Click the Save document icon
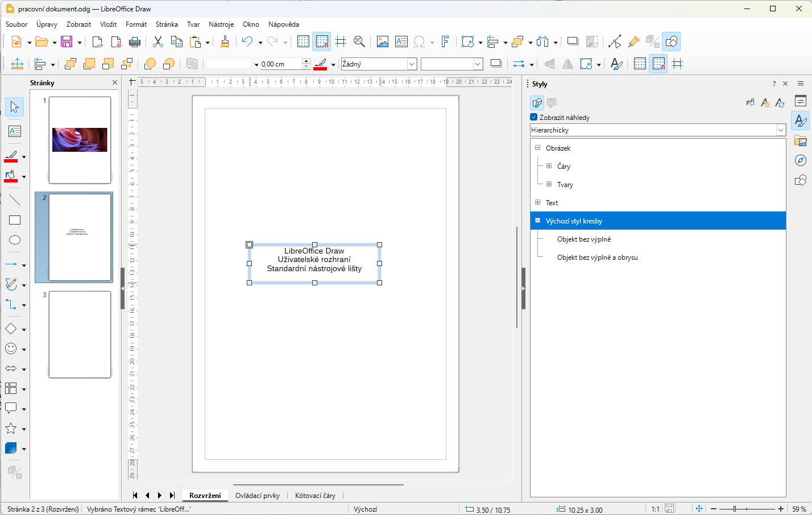Image resolution: width=812 pixels, height=515 pixels. coord(67,41)
